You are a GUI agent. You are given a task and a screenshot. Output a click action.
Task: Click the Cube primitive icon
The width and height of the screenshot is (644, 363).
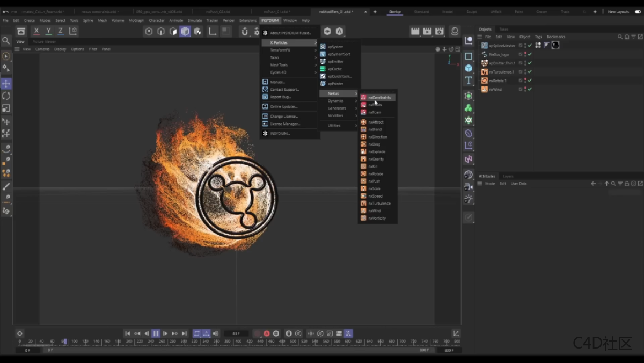[469, 68]
